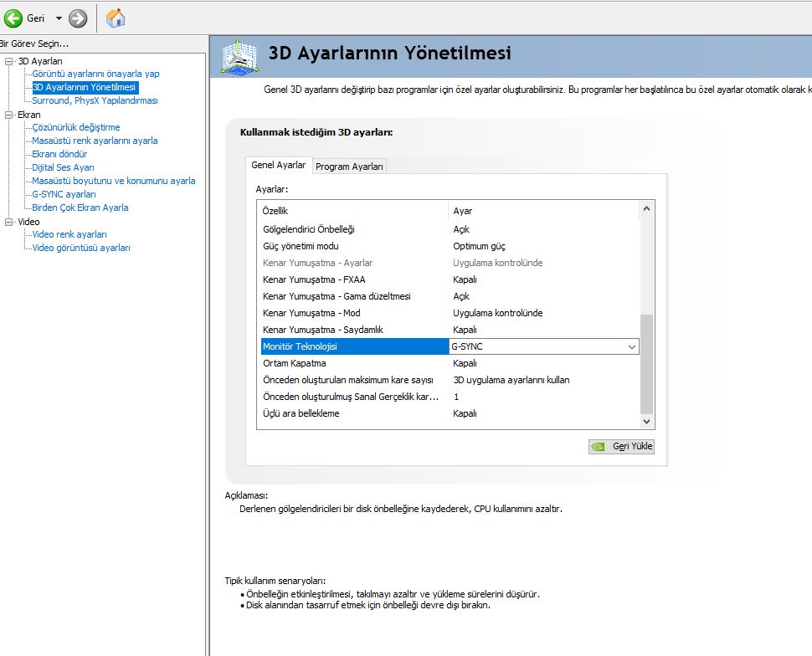Select the Gölgelendirici Önbelleği row
This screenshot has width=812, height=656.
click(x=449, y=229)
